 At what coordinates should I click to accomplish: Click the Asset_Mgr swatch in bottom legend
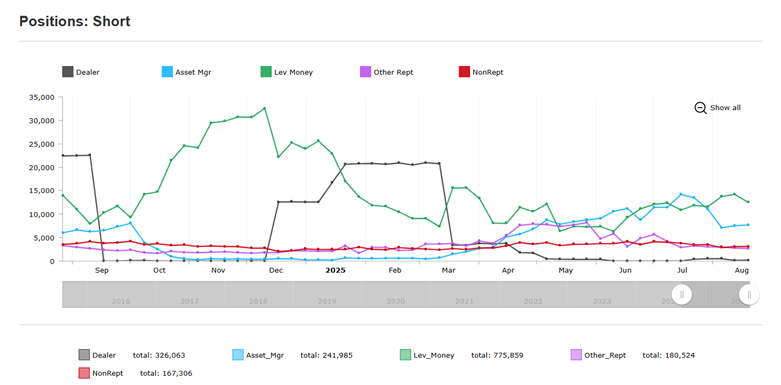[239, 355]
